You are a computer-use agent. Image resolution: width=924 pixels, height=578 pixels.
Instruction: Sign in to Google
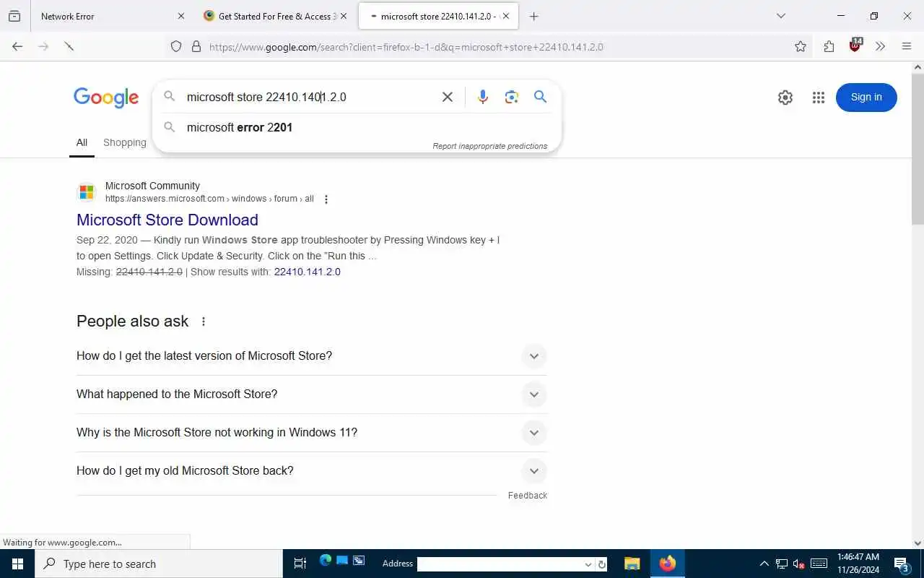(x=866, y=98)
